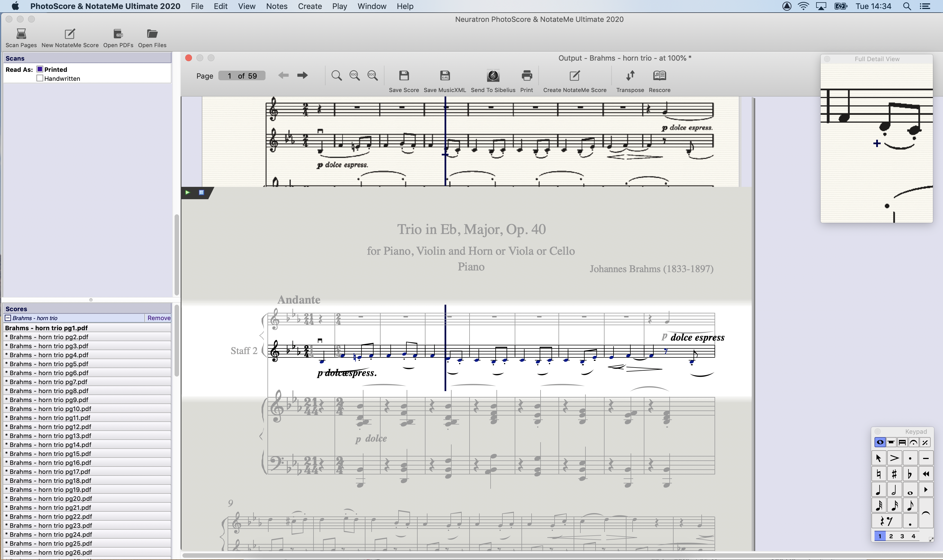Viewport: 943px width, 560px height.
Task: Start playback with green play button
Action: tap(188, 192)
